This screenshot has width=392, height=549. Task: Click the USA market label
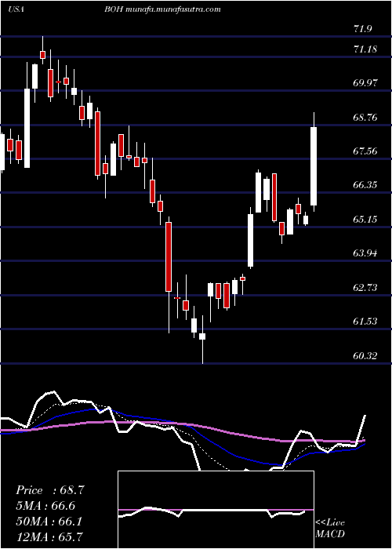pyautogui.click(x=16, y=9)
